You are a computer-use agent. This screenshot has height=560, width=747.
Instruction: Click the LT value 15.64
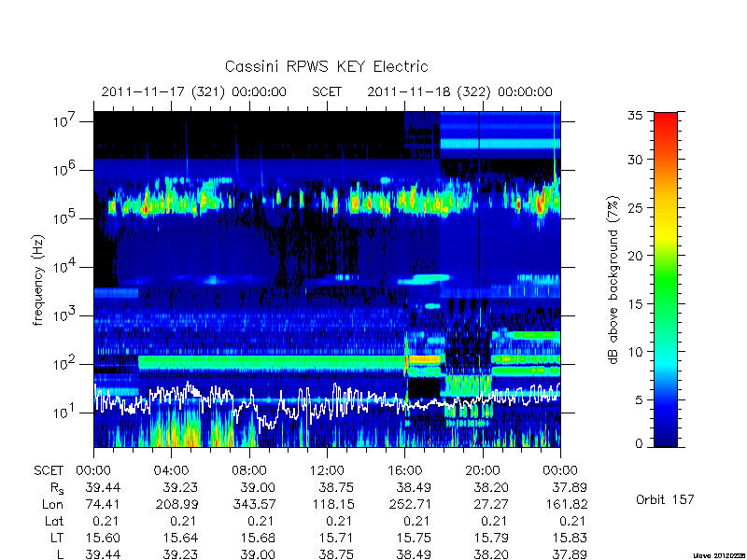click(180, 539)
